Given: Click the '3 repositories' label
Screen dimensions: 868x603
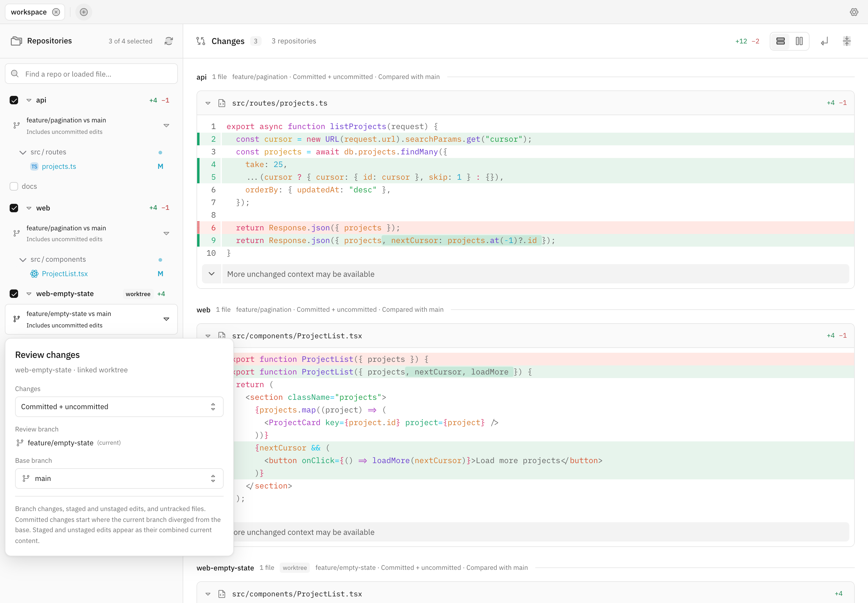Looking at the screenshot, I should tap(294, 41).
